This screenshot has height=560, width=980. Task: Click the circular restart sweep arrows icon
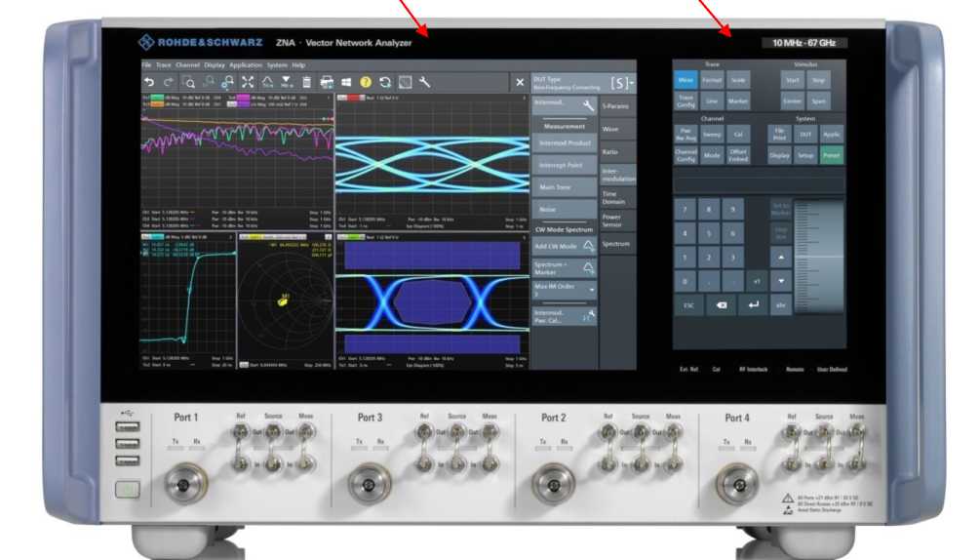click(x=385, y=82)
